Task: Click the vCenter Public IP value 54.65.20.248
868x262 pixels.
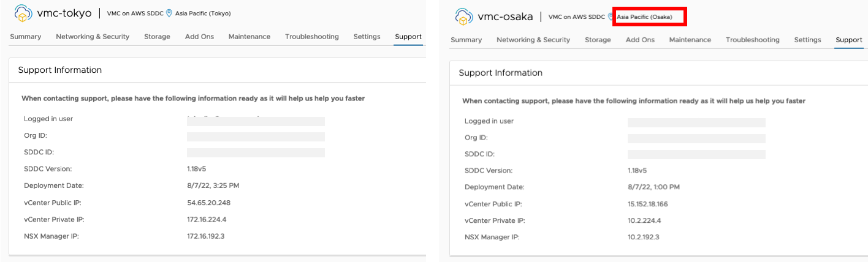Action: pyautogui.click(x=208, y=203)
